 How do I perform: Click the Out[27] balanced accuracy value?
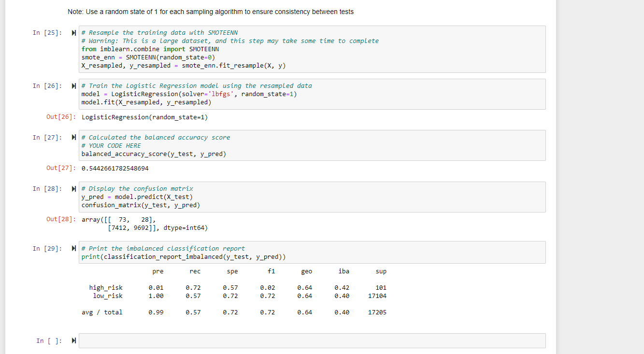[x=115, y=168]
